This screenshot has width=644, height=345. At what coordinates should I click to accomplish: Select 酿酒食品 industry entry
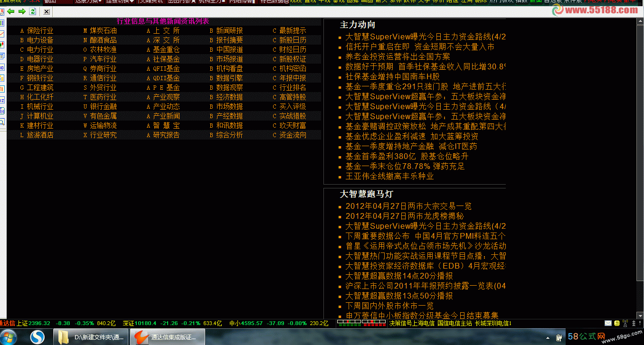click(x=103, y=40)
